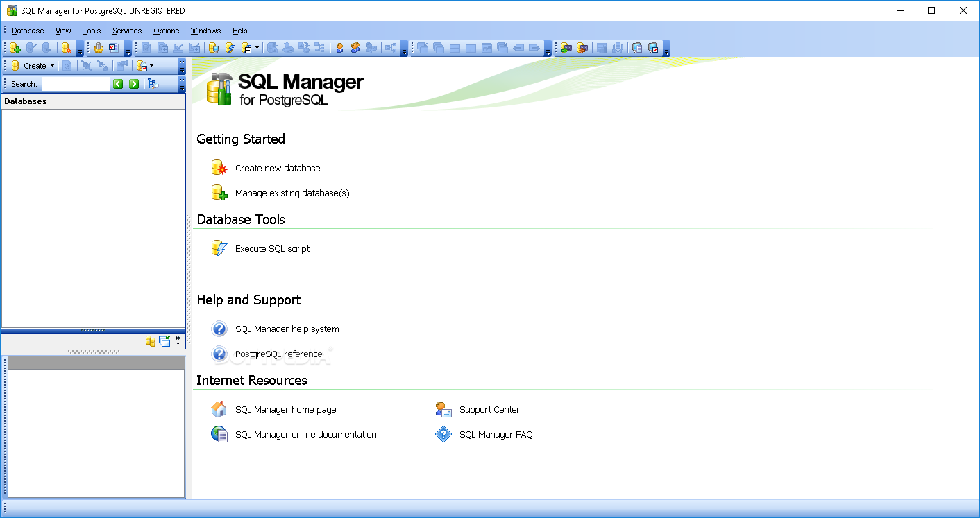980x518 pixels.
Task: Expand overflow options of the rightmost toolbar
Action: pyautogui.click(x=667, y=49)
